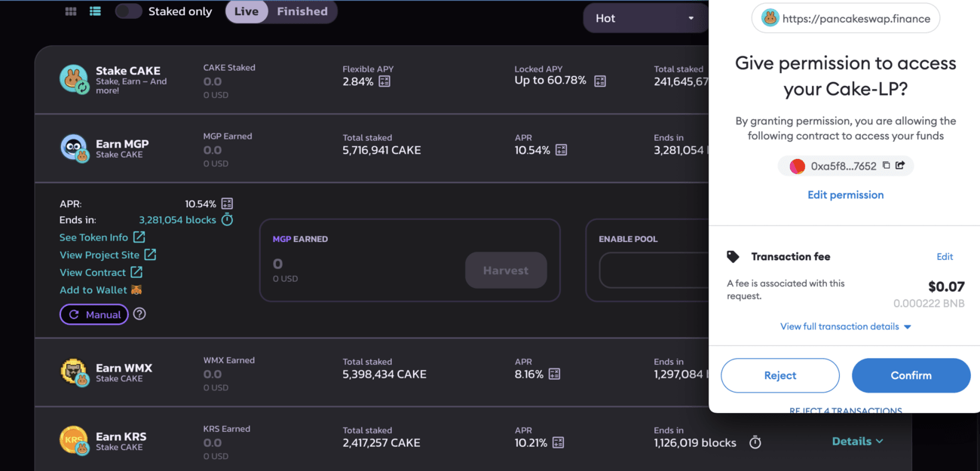The width and height of the screenshot is (980, 471).
Task: Click Total staked 5,716,941 CAKE value
Action: click(382, 150)
